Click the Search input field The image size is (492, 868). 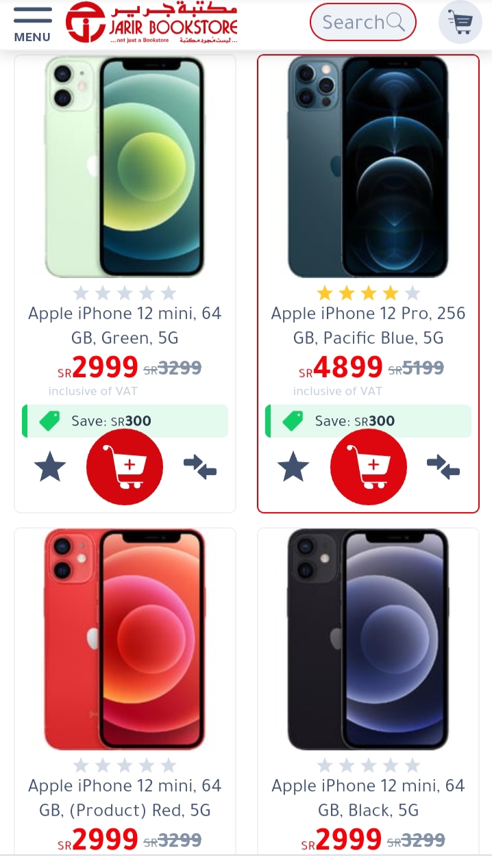(x=363, y=22)
